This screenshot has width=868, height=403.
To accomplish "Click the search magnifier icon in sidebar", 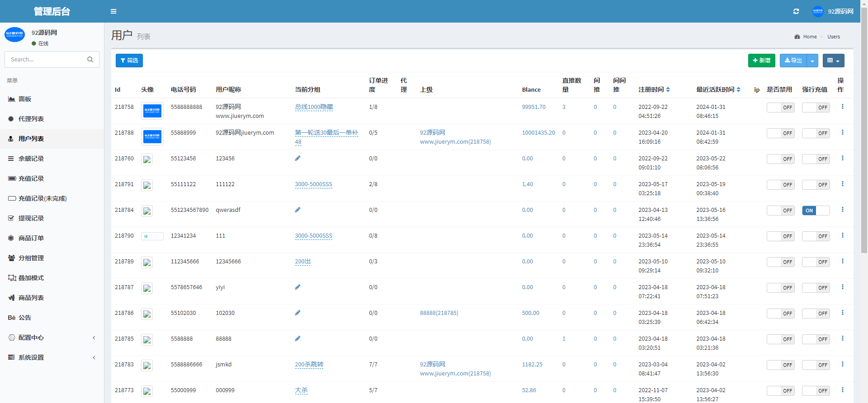I will (x=90, y=59).
